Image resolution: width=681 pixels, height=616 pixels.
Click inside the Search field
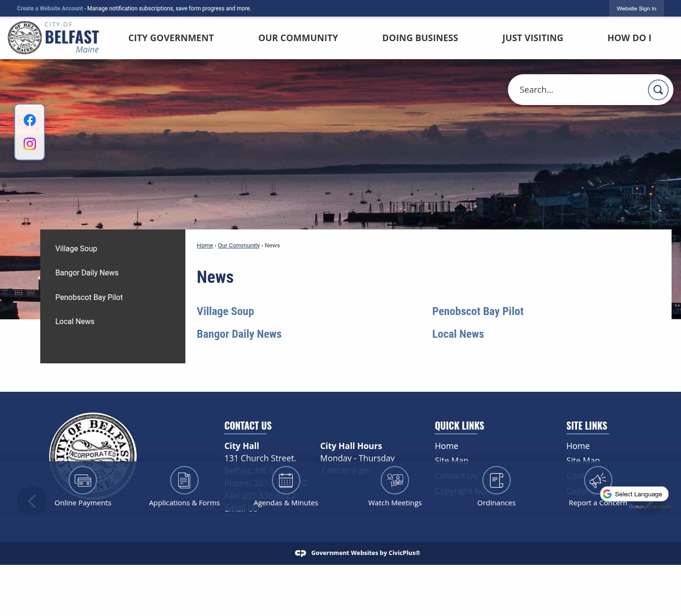tap(577, 89)
